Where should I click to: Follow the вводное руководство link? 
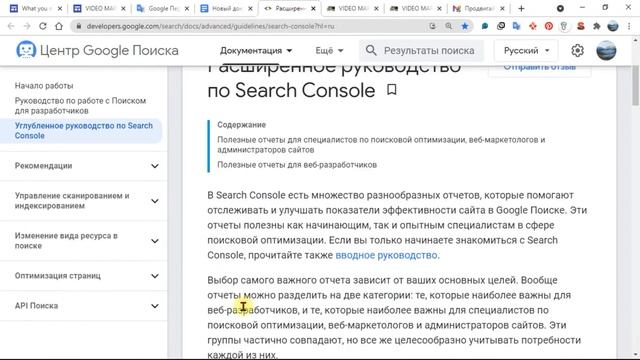coord(387,255)
